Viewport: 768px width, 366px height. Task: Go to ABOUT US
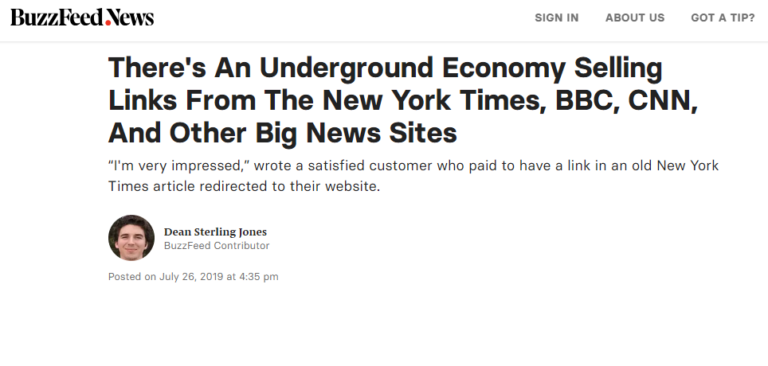click(635, 18)
